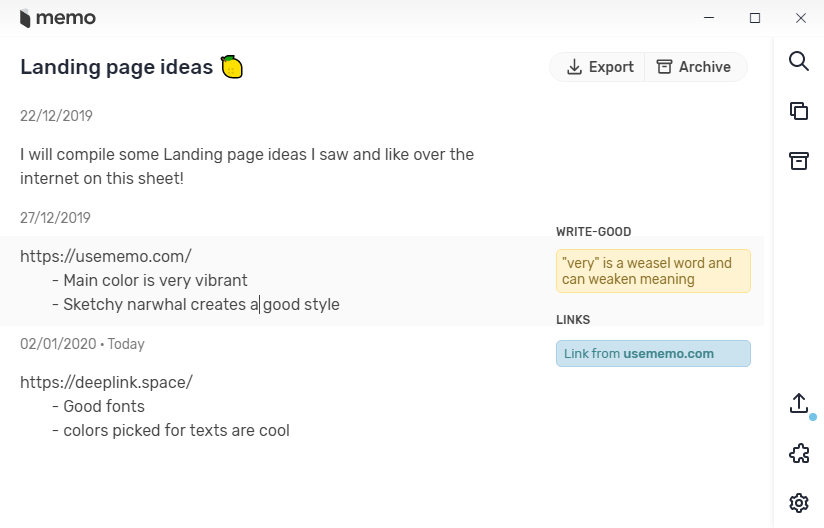Click the https://usememo.com/ line

(x=106, y=256)
